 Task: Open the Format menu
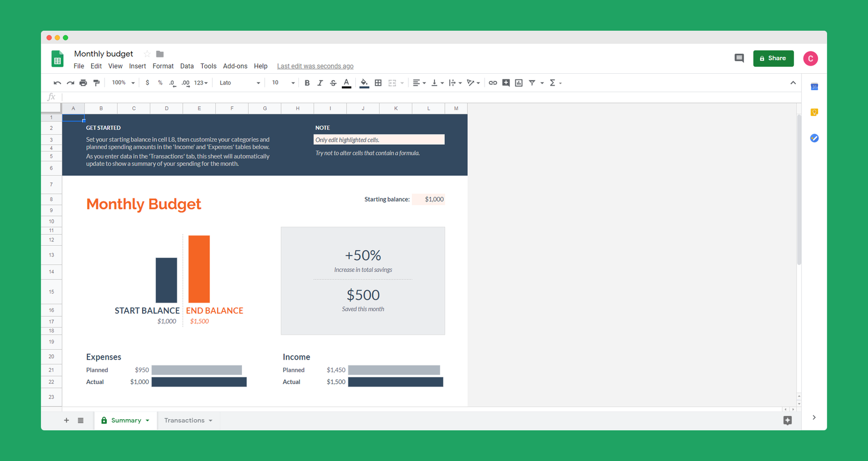click(x=163, y=66)
